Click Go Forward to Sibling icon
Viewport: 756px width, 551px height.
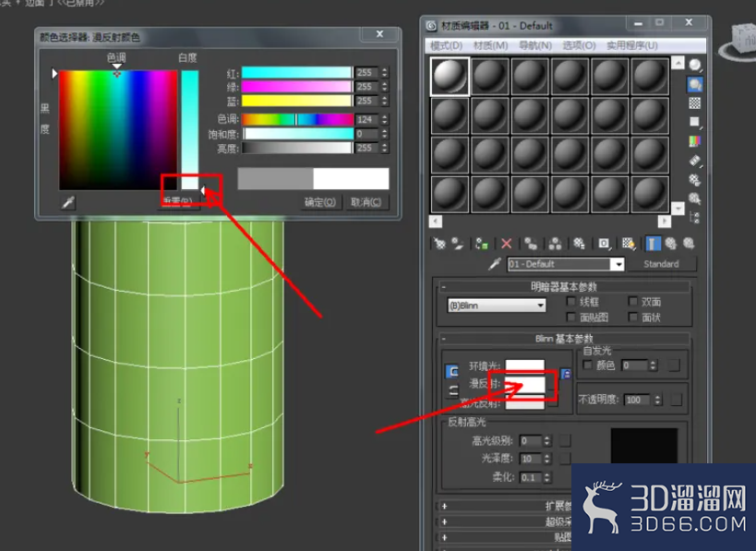[x=689, y=244]
